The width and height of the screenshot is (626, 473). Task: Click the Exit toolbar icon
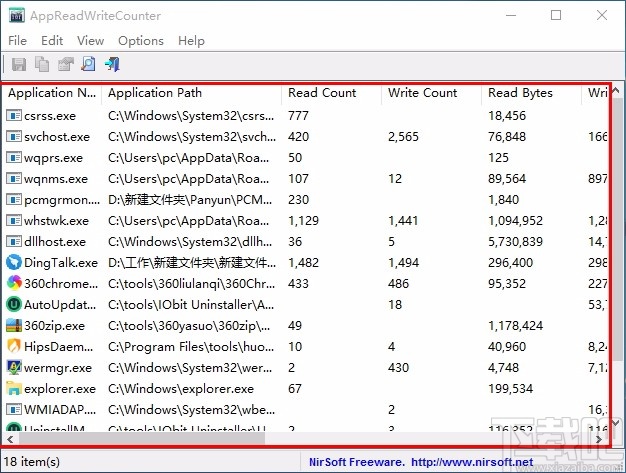coord(112,64)
